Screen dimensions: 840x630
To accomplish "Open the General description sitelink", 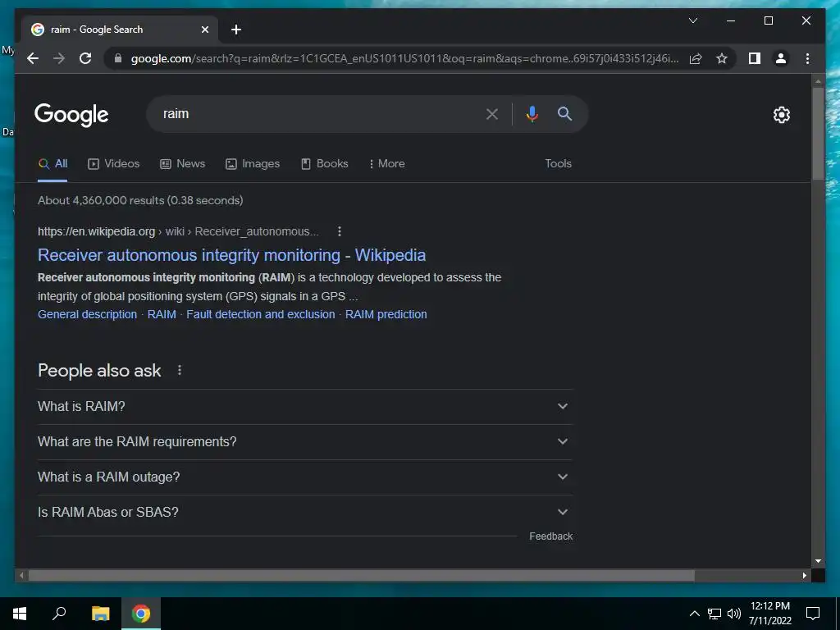I will tap(87, 314).
